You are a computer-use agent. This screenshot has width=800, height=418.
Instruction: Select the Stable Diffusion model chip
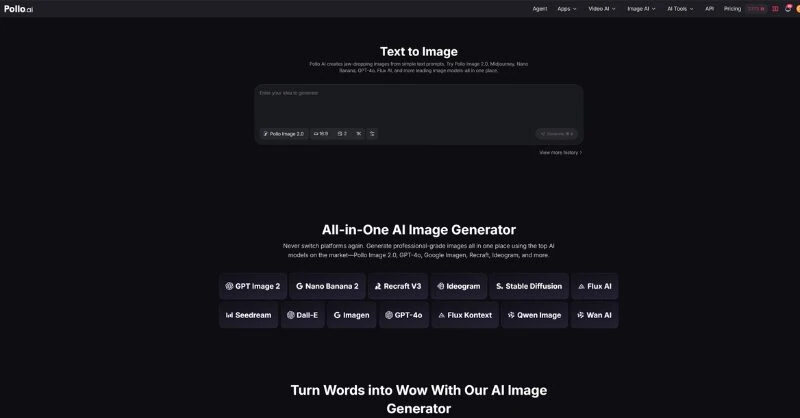pos(529,286)
